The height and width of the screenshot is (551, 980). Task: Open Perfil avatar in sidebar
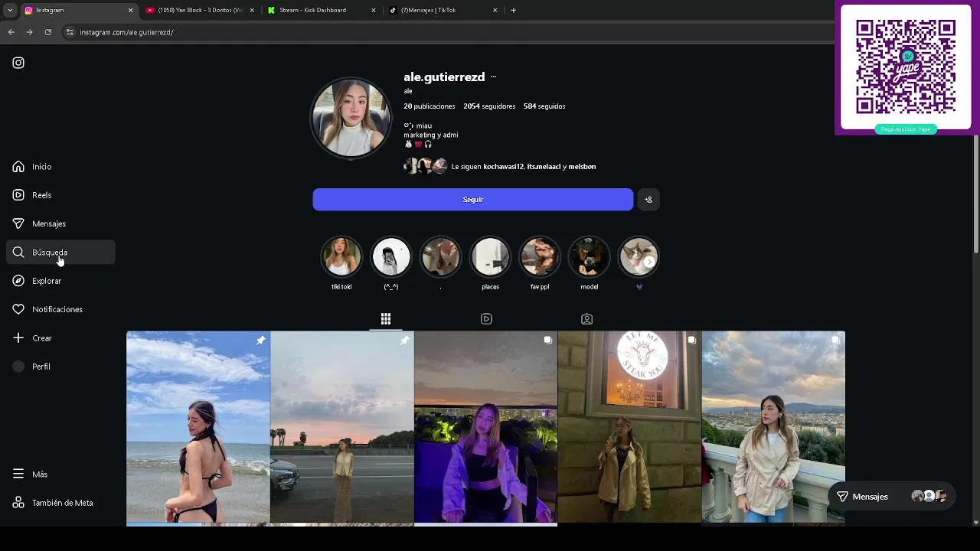[18, 367]
